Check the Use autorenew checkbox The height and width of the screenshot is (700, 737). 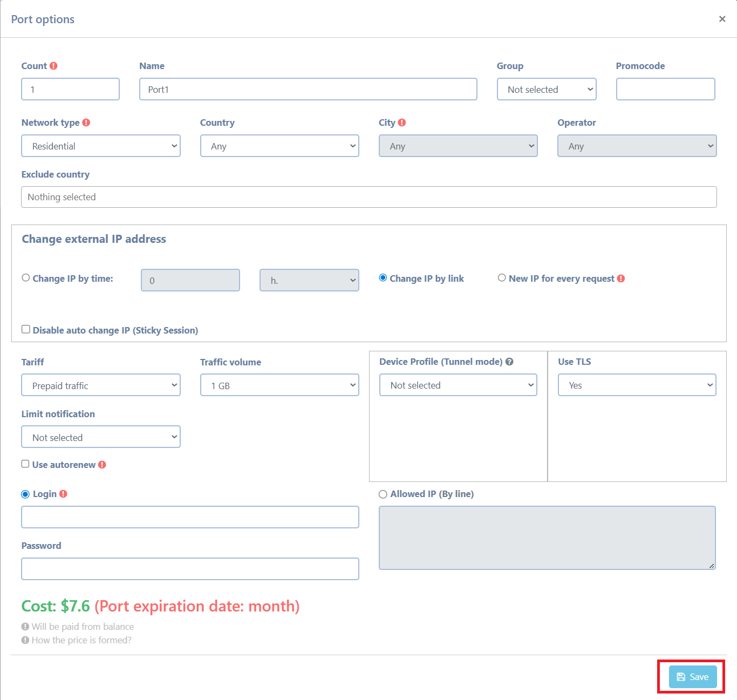[x=25, y=464]
